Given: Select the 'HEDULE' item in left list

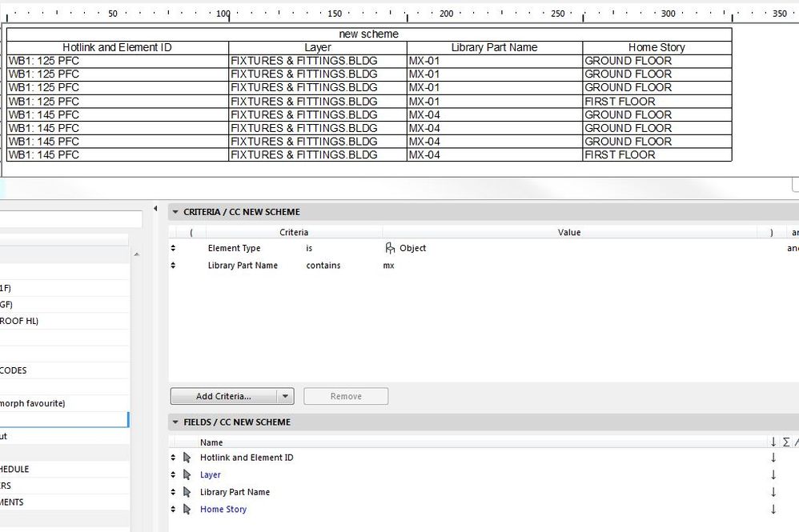Looking at the screenshot, I should pyautogui.click(x=64, y=469).
